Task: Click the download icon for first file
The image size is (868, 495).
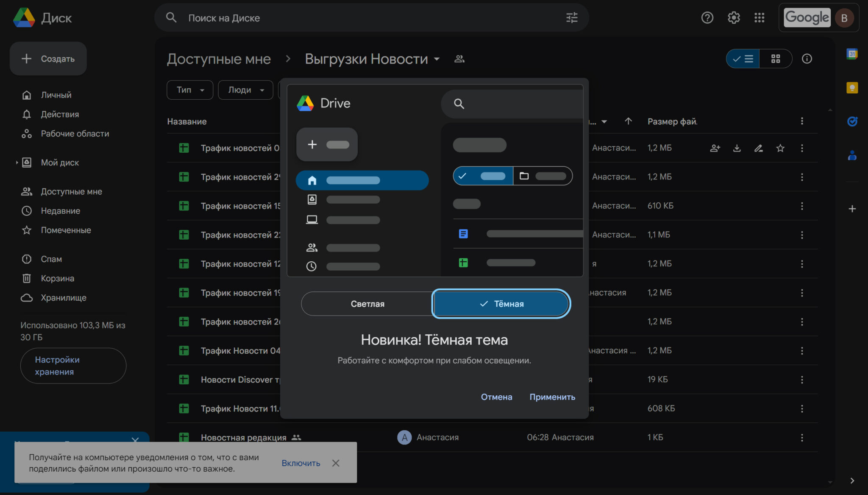Action: click(737, 148)
